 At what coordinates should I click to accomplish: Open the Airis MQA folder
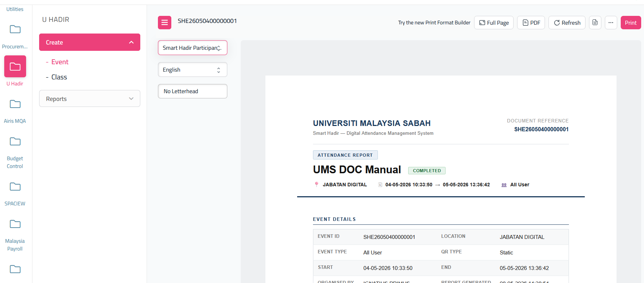(15, 104)
